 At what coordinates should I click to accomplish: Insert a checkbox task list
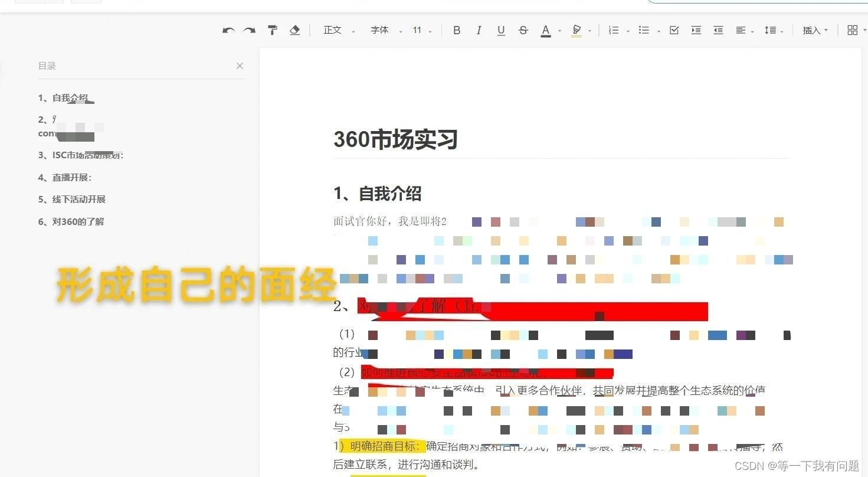pos(674,30)
